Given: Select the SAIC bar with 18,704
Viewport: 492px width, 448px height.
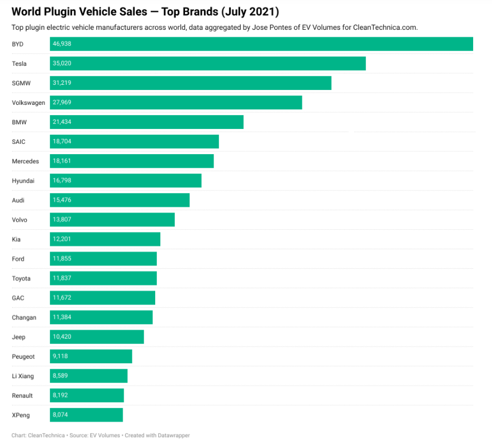Looking at the screenshot, I should (134, 142).
